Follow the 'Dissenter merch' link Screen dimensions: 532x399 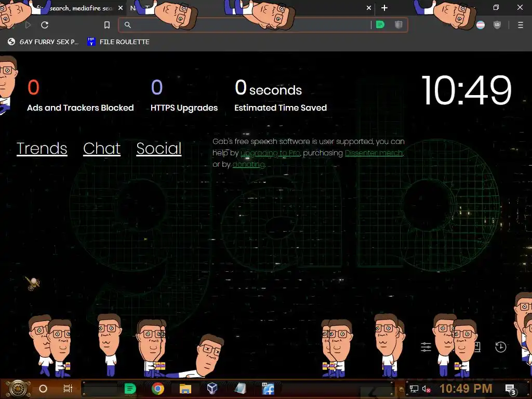click(x=374, y=153)
